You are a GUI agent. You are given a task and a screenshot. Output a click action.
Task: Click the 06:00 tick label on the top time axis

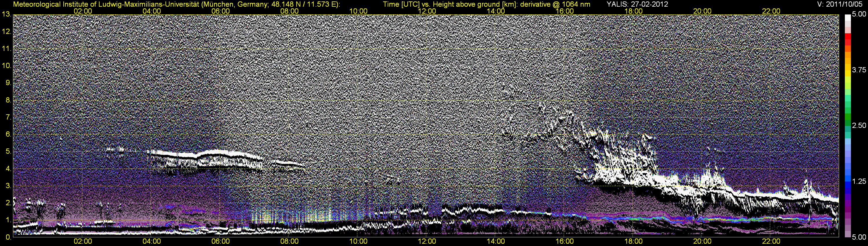[x=221, y=11]
